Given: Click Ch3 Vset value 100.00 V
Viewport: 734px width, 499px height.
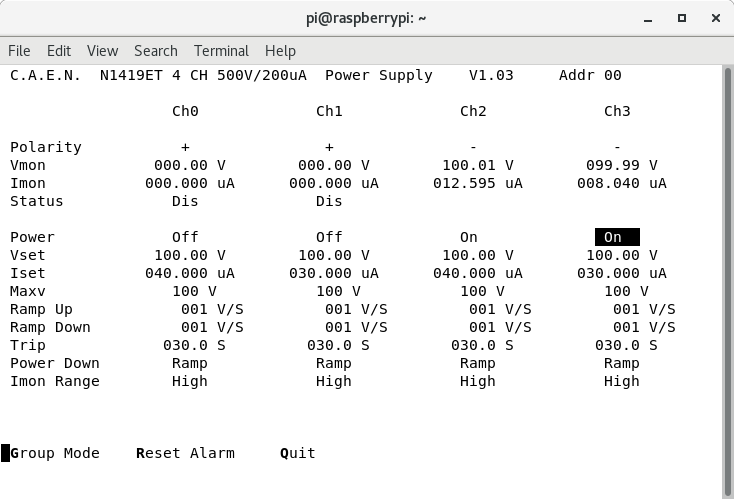Looking at the screenshot, I should coord(622,255).
